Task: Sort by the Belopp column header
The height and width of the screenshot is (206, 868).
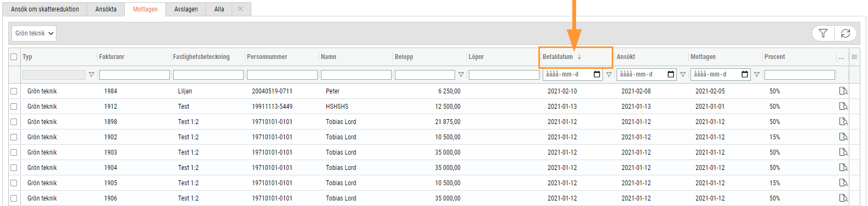Action: pos(404,57)
